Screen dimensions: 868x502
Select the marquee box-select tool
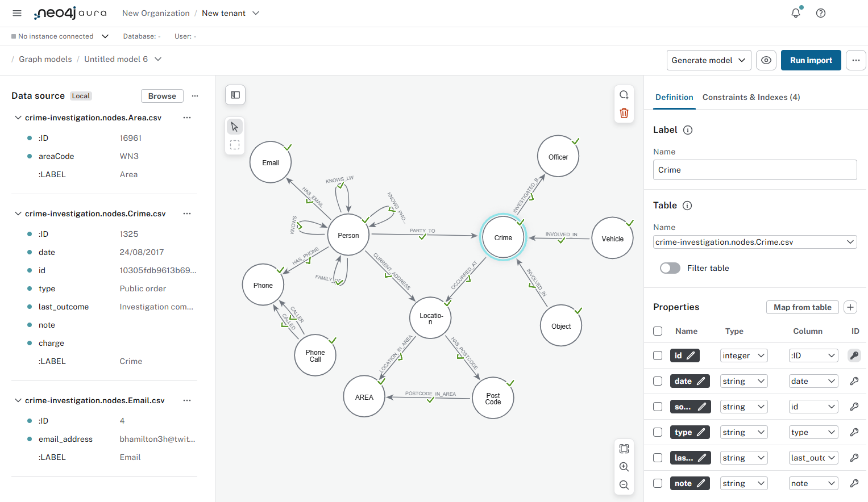click(235, 145)
